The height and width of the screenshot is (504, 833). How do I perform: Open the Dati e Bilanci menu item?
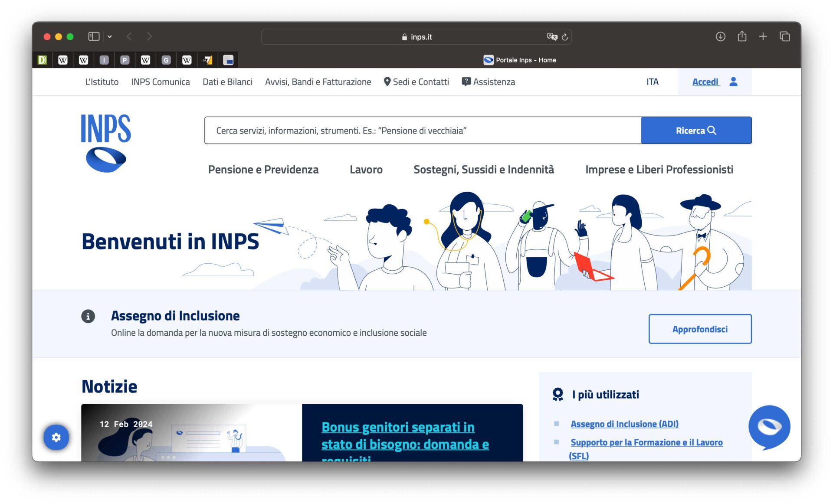click(228, 82)
